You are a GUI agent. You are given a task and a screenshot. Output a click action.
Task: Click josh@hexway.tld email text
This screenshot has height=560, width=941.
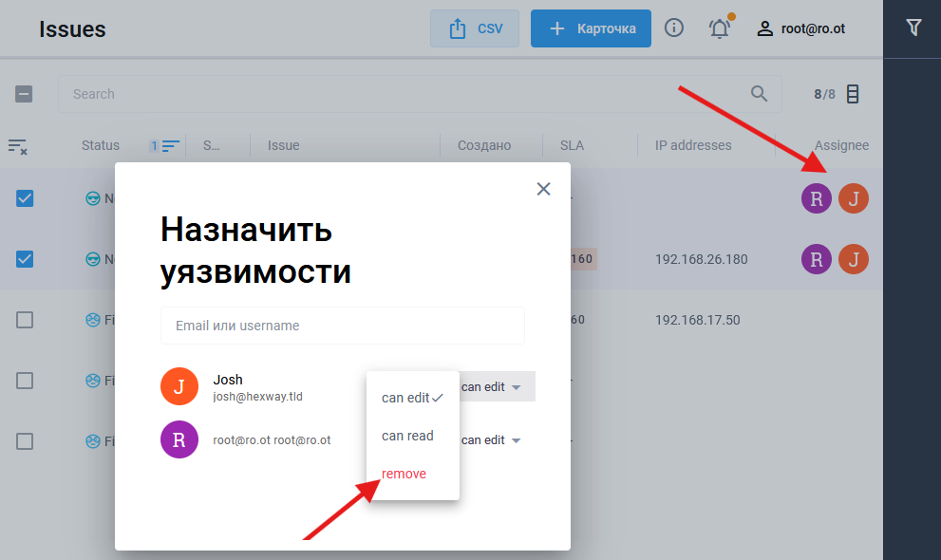pyautogui.click(x=257, y=397)
